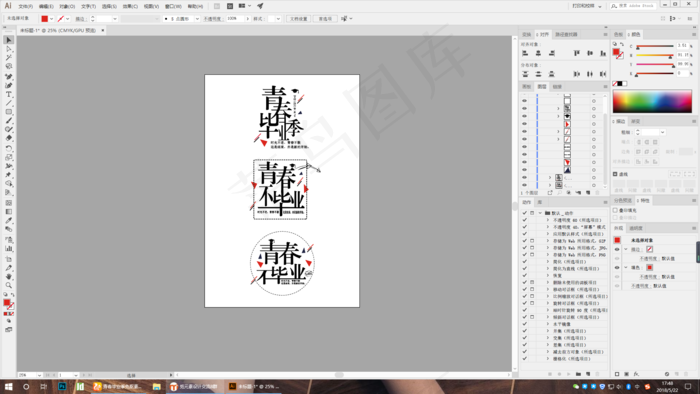Screen dimensions: 700x394
Task: Switch to the 透明度 tab
Action: tap(636, 228)
